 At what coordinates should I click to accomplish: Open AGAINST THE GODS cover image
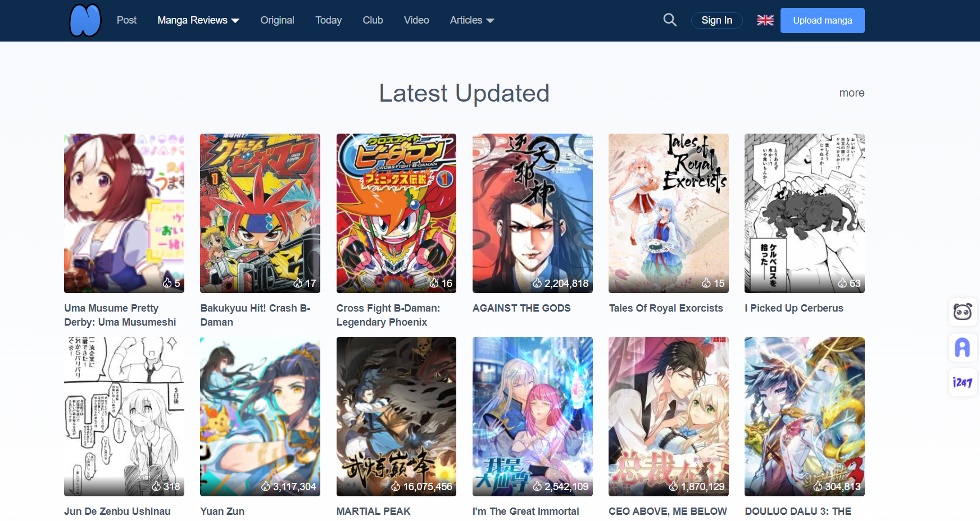[x=533, y=213]
